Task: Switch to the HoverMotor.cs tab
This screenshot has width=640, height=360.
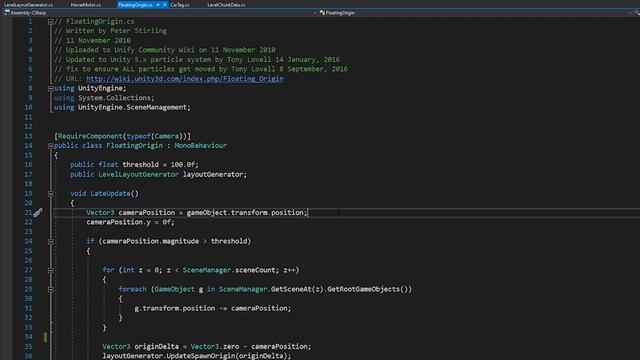Action: coord(85,5)
